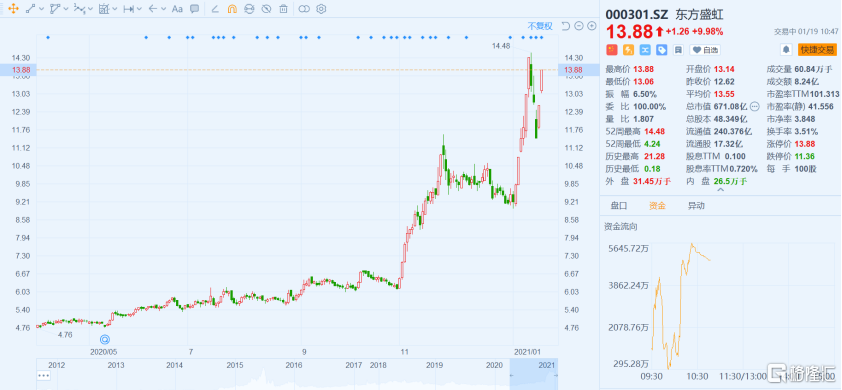Click the 快捷交易 quick trade button
This screenshot has height=390, width=842.
(x=818, y=50)
